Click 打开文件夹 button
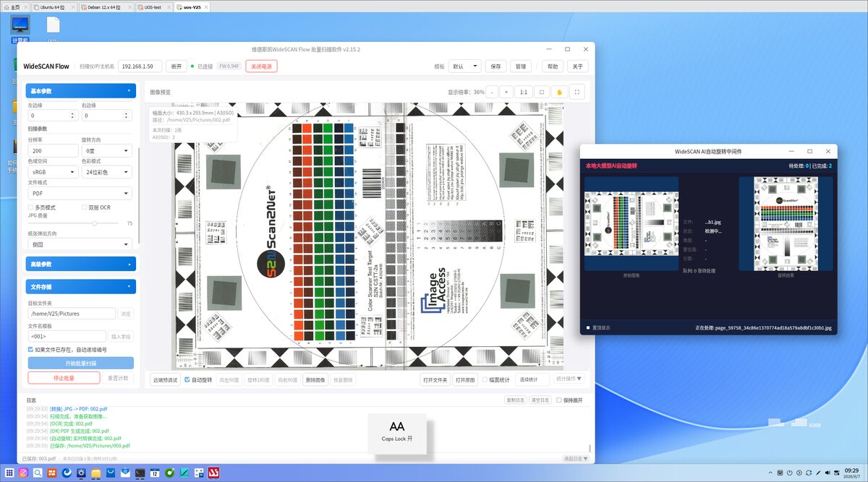 435,379
